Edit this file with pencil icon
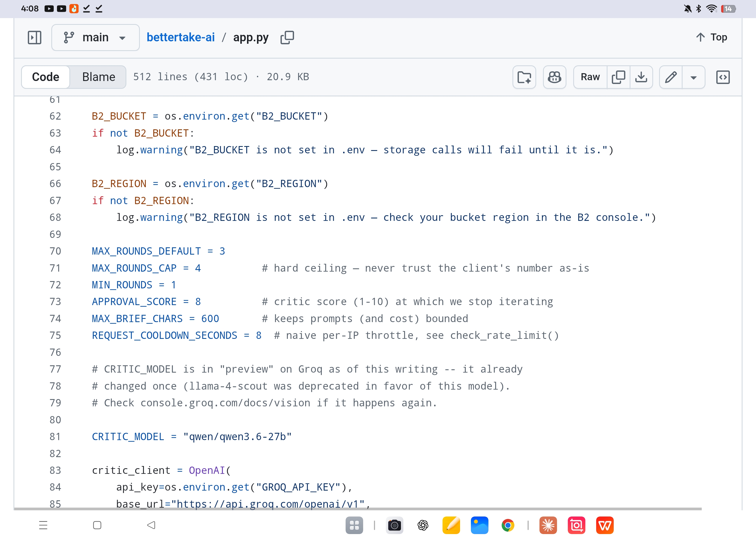756x540 pixels. pyautogui.click(x=671, y=77)
